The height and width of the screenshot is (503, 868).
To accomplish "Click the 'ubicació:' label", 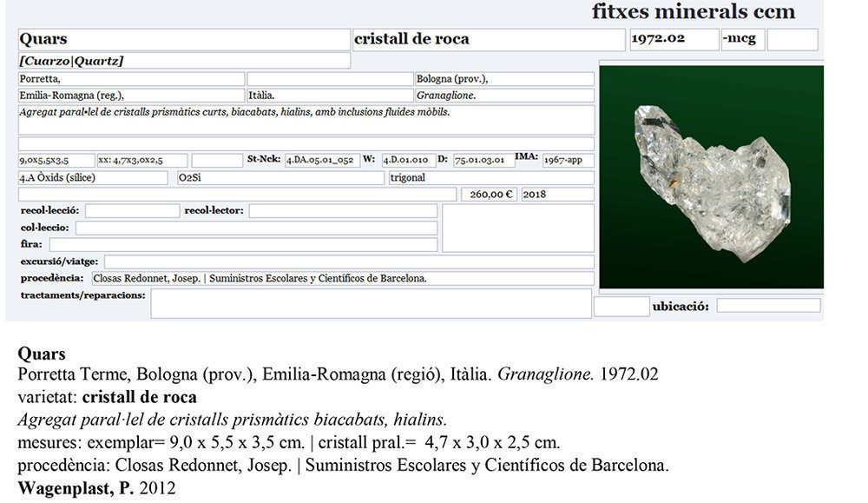I will [x=681, y=307].
